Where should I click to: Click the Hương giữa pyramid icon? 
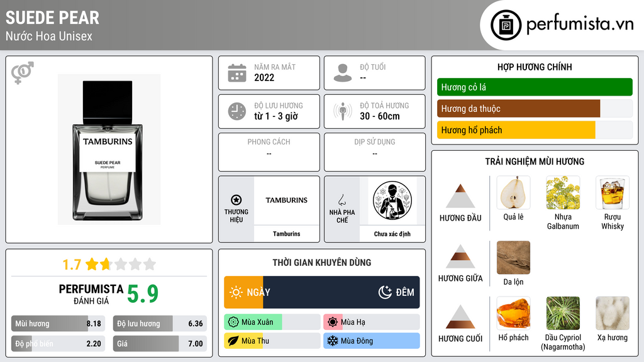tap(460, 256)
